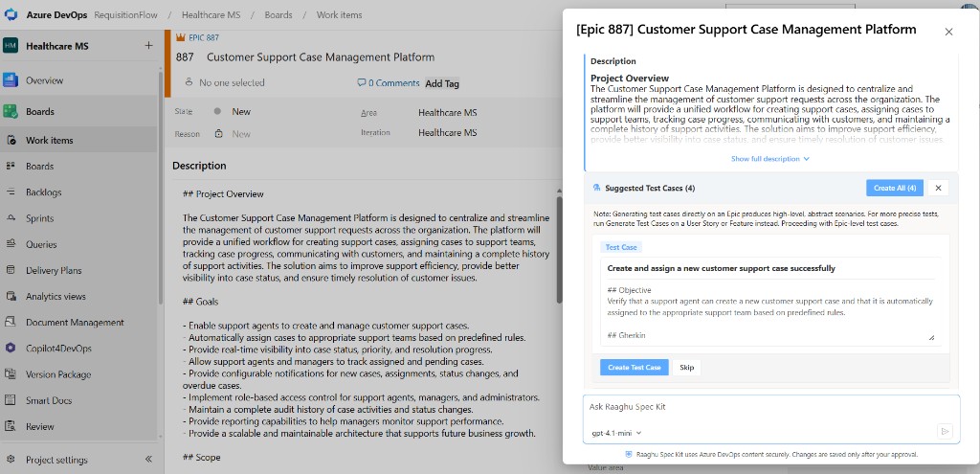Click the ## Goals heading text

201,302
